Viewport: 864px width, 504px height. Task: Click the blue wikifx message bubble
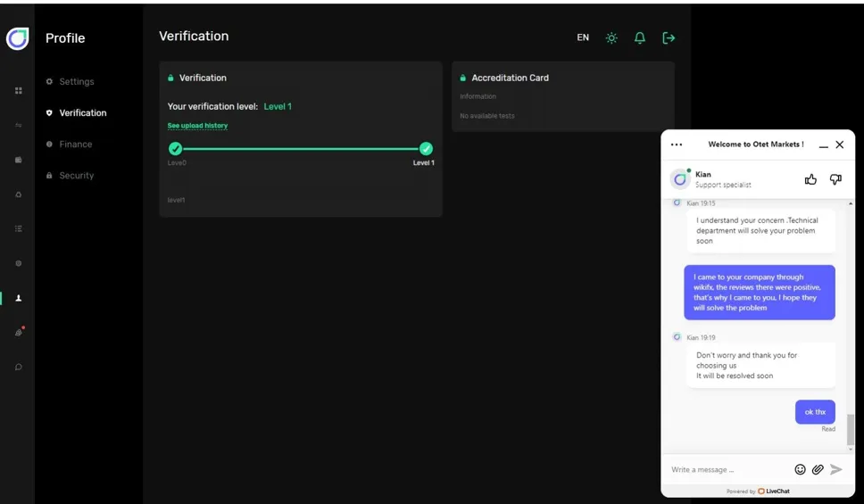[x=760, y=293]
